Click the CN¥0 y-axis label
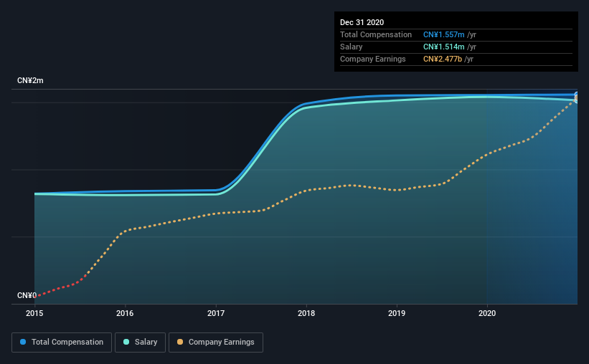 point(27,296)
